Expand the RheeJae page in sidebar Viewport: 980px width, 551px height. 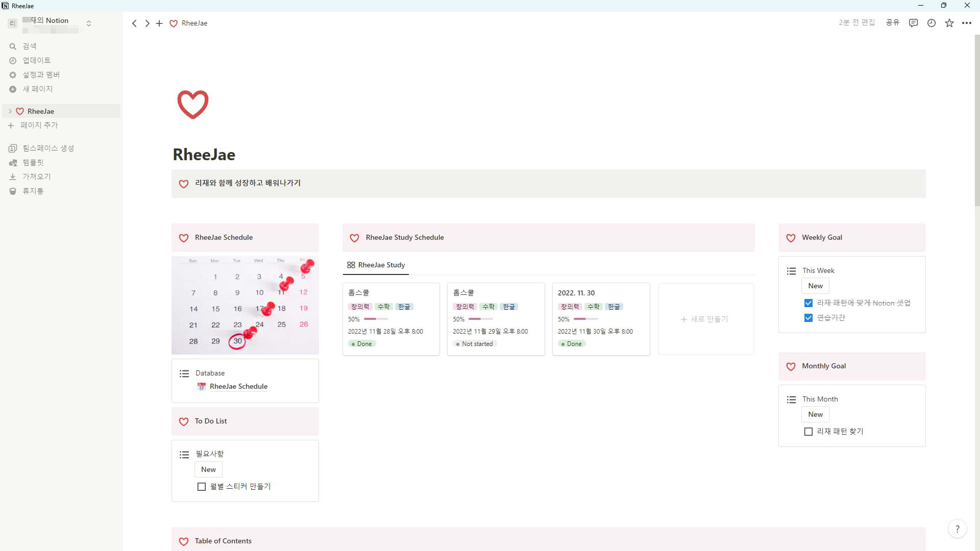pos(10,111)
